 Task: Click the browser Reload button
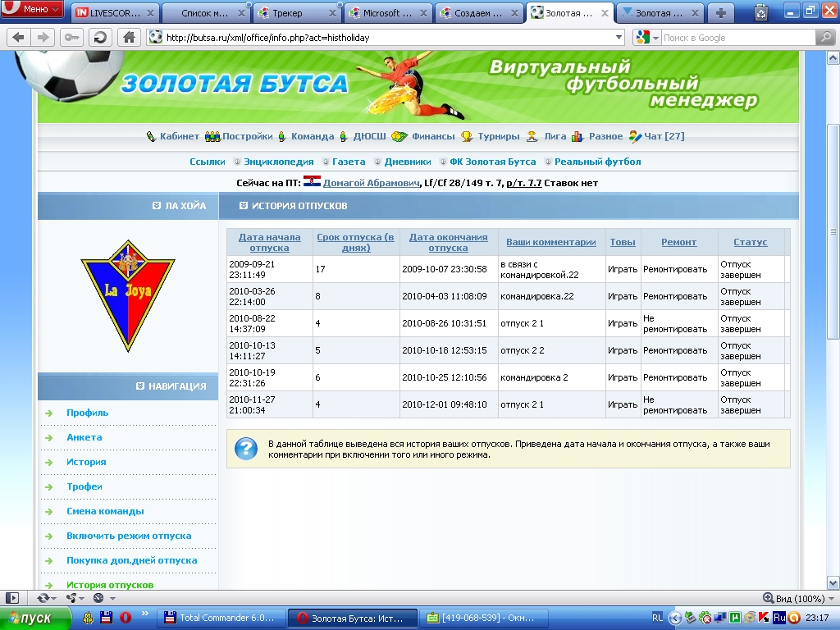tap(100, 37)
